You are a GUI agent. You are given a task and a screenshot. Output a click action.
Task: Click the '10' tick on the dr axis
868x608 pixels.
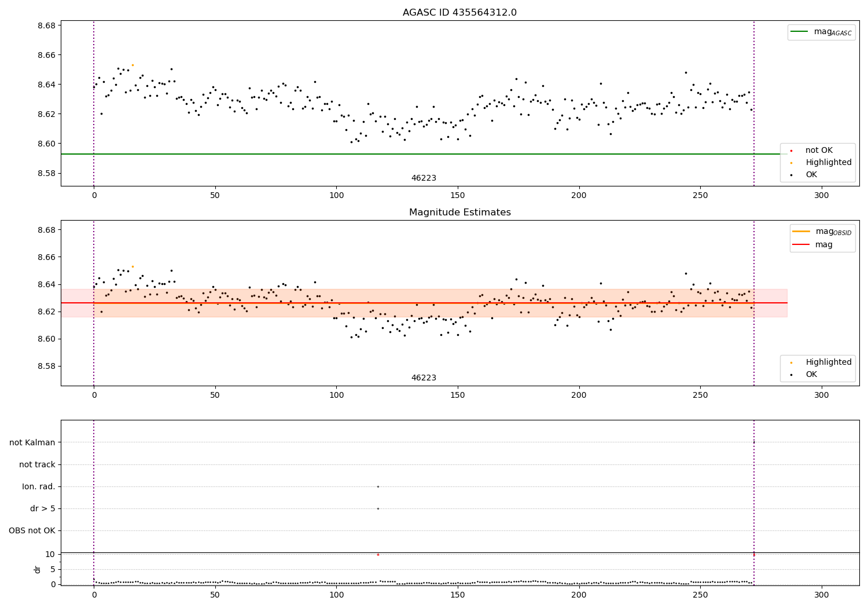point(50,554)
